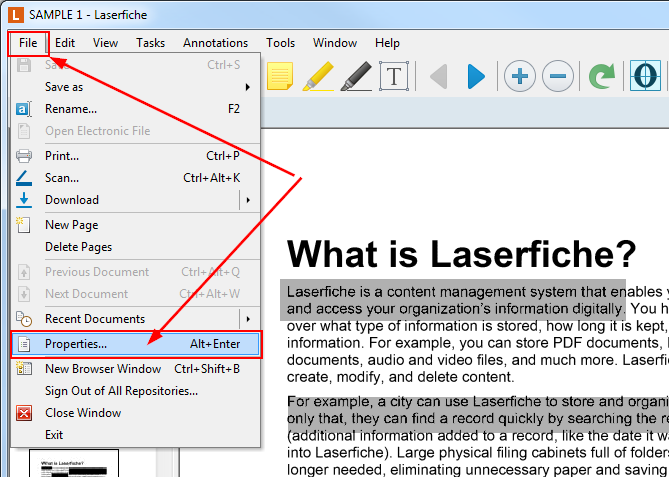669x477 pixels.
Task: Select the yellow highlighter tool
Action: (318, 76)
